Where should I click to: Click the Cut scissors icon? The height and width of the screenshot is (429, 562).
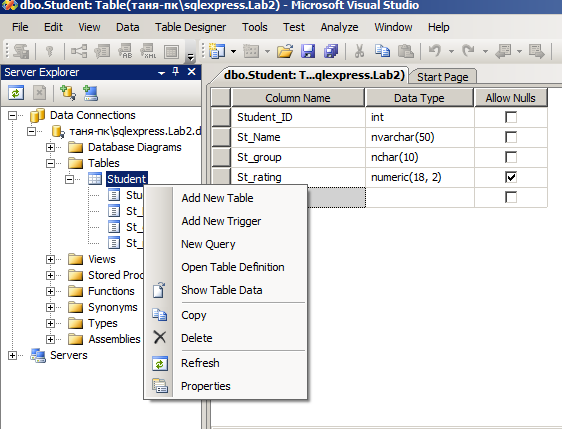[x=359, y=51]
